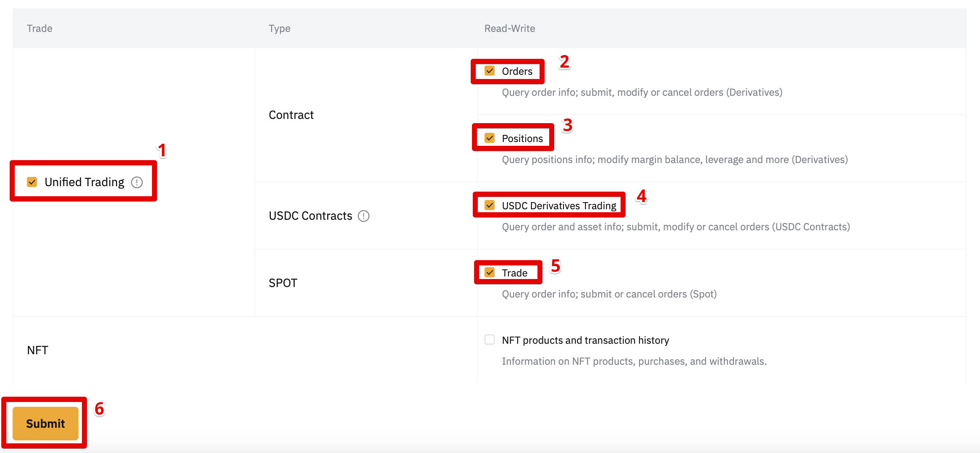980x453 pixels.
Task: Uncheck the SPOT Trade checkbox
Action: 490,273
